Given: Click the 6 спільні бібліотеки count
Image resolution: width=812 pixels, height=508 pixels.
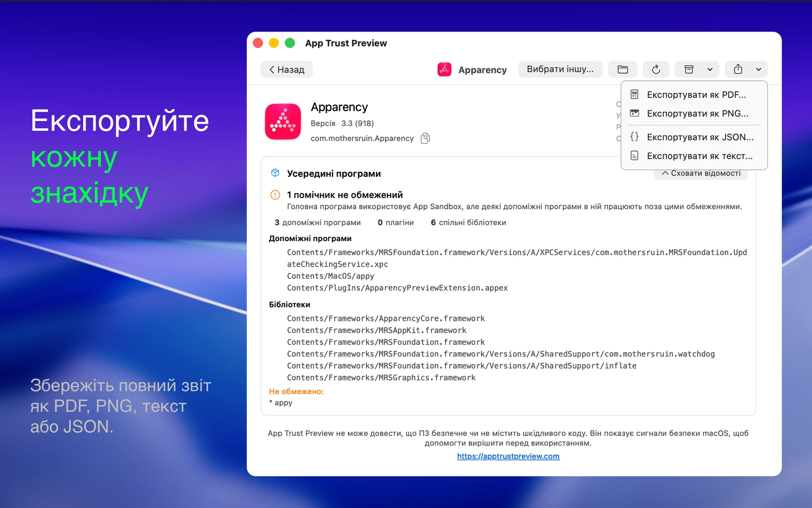Looking at the screenshot, I should coord(468,223).
